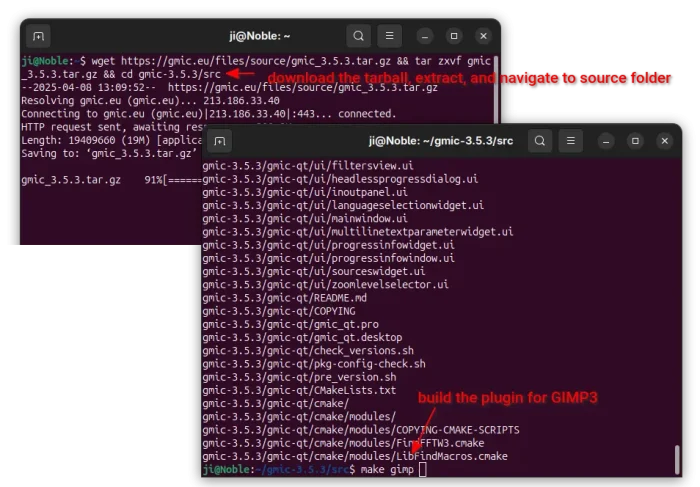Click the line 'gmic-3.5.3/gmic-qt/COPYING'
700x487 pixels.
click(x=279, y=311)
